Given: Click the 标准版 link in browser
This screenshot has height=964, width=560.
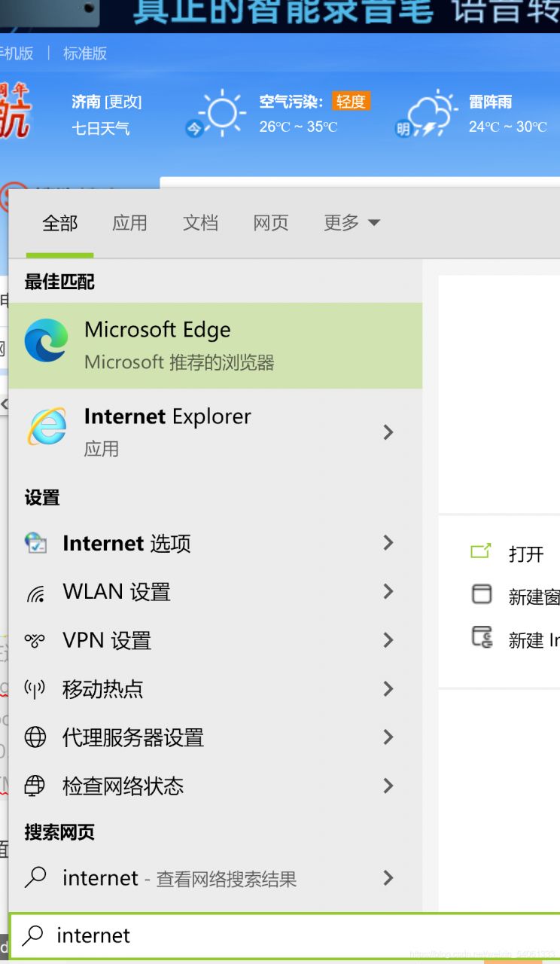Looking at the screenshot, I should tap(85, 53).
